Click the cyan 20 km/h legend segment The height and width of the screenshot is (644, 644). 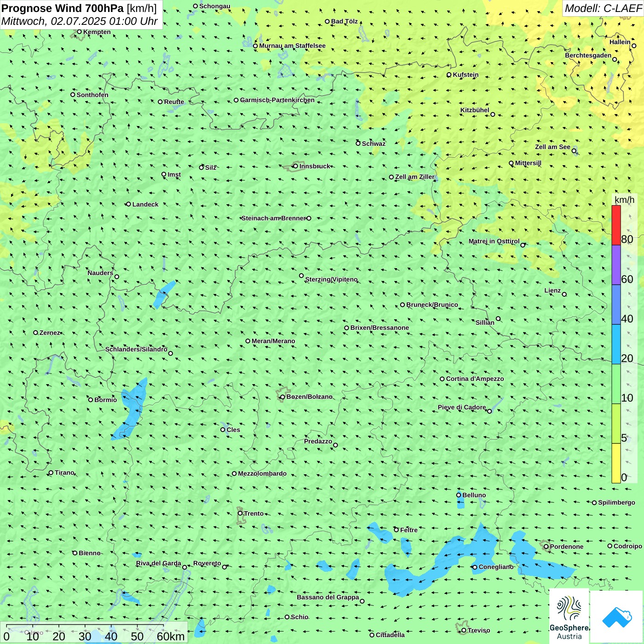(x=616, y=345)
